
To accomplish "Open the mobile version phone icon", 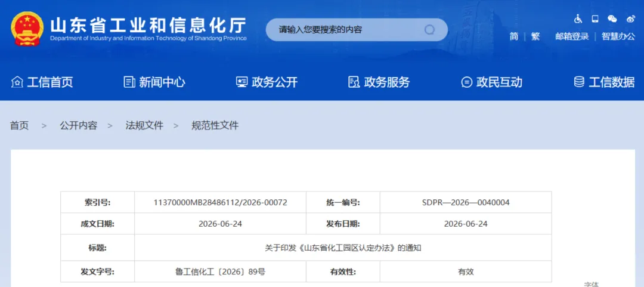I will pyautogui.click(x=595, y=19).
